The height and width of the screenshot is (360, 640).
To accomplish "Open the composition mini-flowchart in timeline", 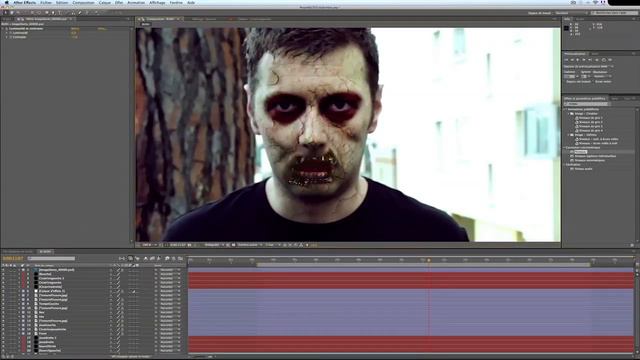I will click(122, 258).
